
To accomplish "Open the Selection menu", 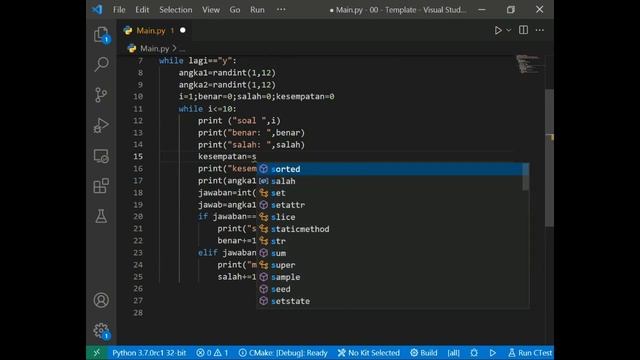I will click(x=176, y=9).
